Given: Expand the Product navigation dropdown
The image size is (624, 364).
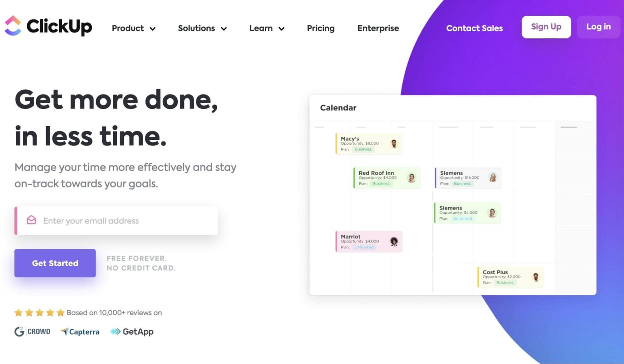Looking at the screenshot, I should coord(133,28).
